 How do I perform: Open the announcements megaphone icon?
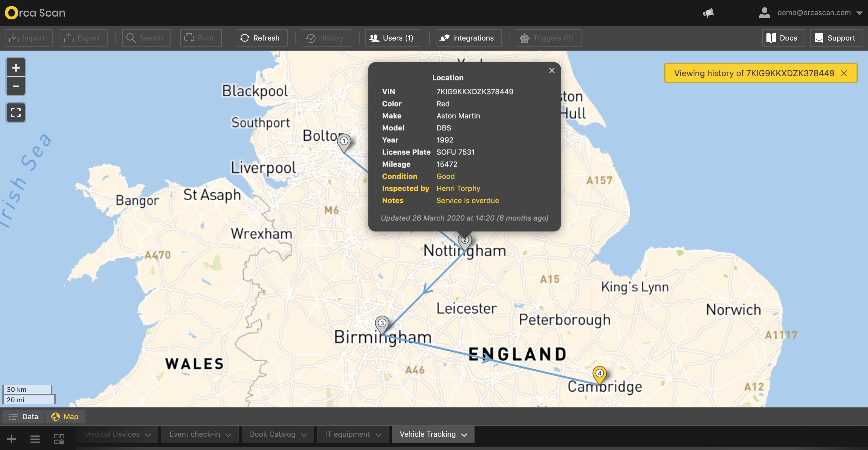(x=708, y=13)
